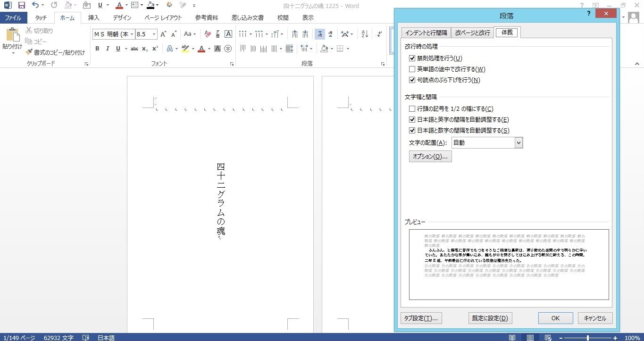Expand the Change Case (Aa) dropdown
This screenshot has height=341, width=644.
click(x=194, y=34)
